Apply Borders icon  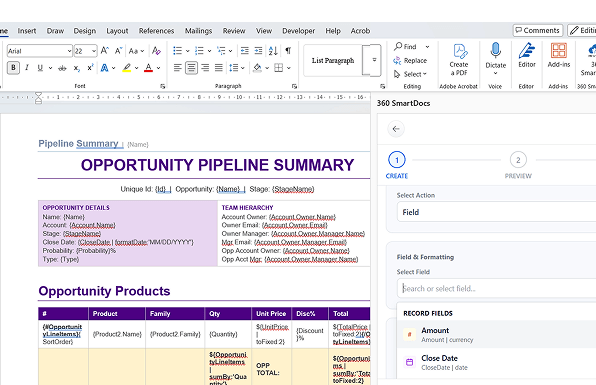(x=279, y=68)
